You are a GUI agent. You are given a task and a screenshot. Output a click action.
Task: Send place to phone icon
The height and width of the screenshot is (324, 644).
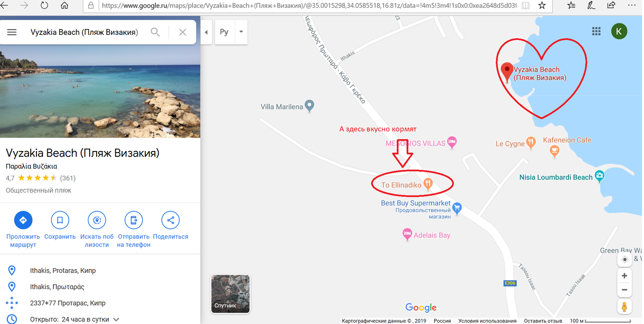click(x=134, y=220)
